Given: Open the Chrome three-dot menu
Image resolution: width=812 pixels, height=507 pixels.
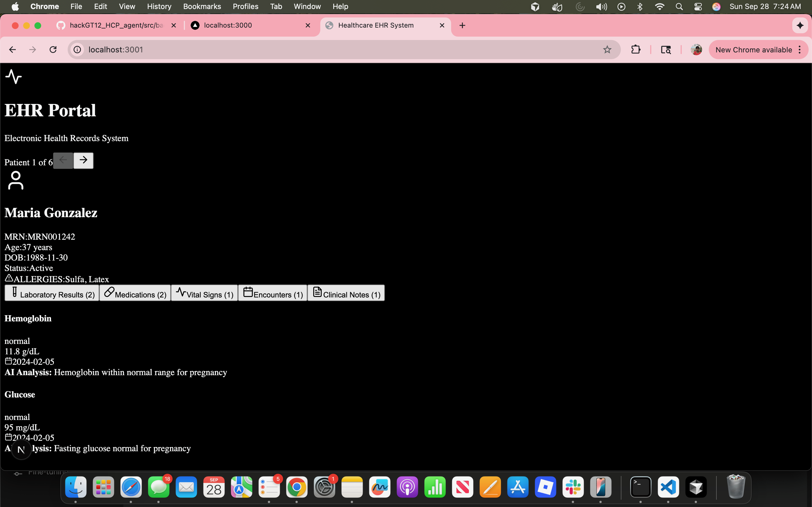Looking at the screenshot, I should point(800,50).
